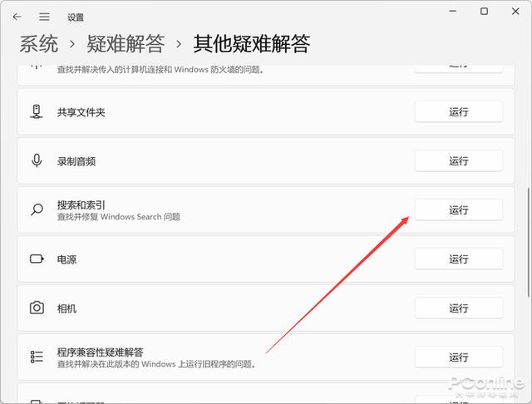Run the 程序兼容性疑难解答 troubleshooter
This screenshot has height=404, width=532.
pos(458,357)
